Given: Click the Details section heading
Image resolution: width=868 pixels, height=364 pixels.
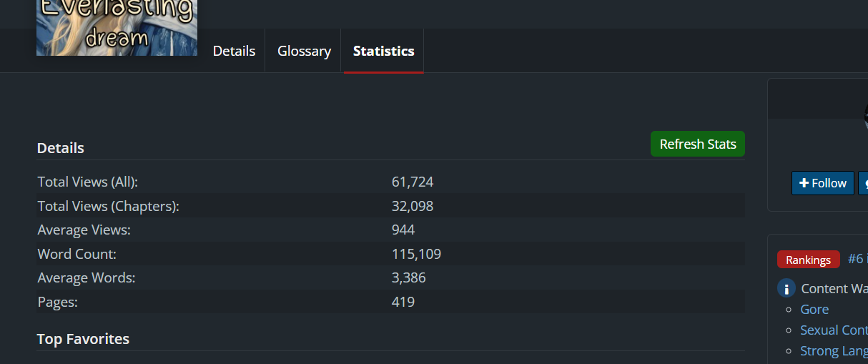Looking at the screenshot, I should tap(61, 148).
